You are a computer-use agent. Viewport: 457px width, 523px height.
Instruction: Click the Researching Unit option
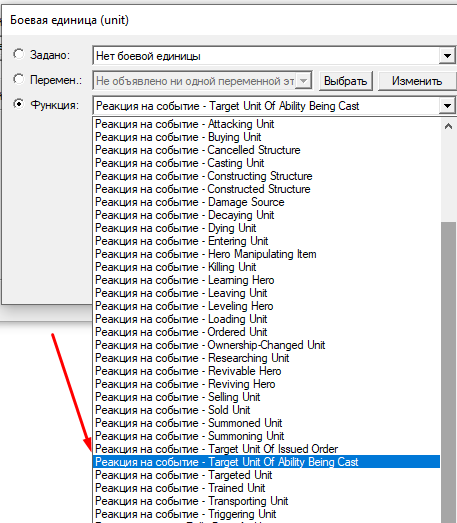click(x=266, y=358)
